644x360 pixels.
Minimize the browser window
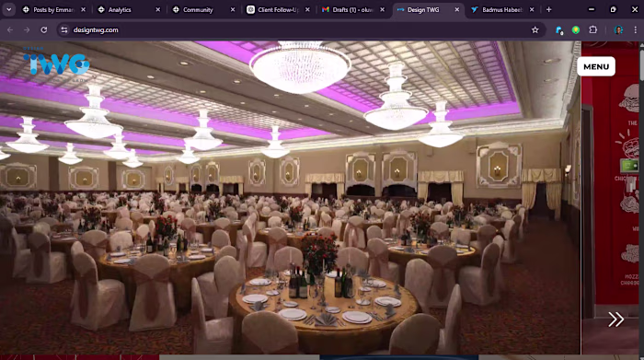click(x=591, y=9)
